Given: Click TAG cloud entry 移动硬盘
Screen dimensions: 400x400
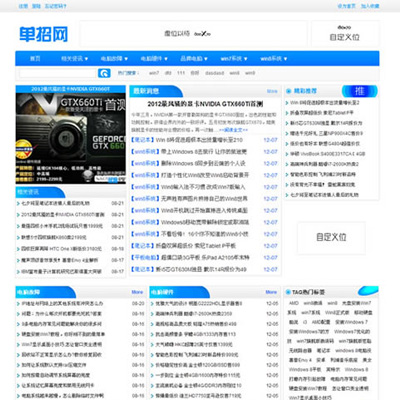Looking at the screenshot, I should (x=363, y=313).
